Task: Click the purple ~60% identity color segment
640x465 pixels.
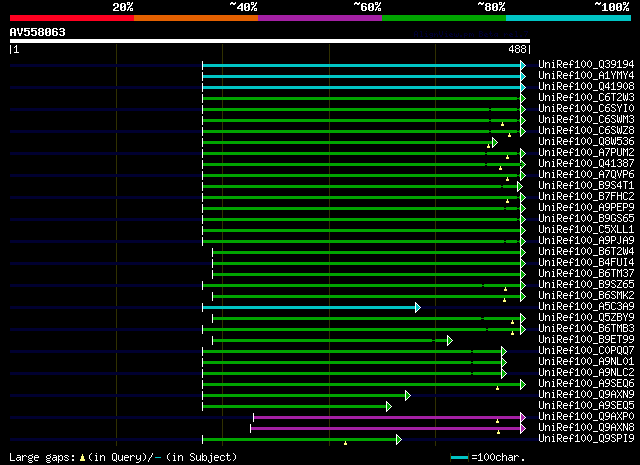Action: coord(320,18)
